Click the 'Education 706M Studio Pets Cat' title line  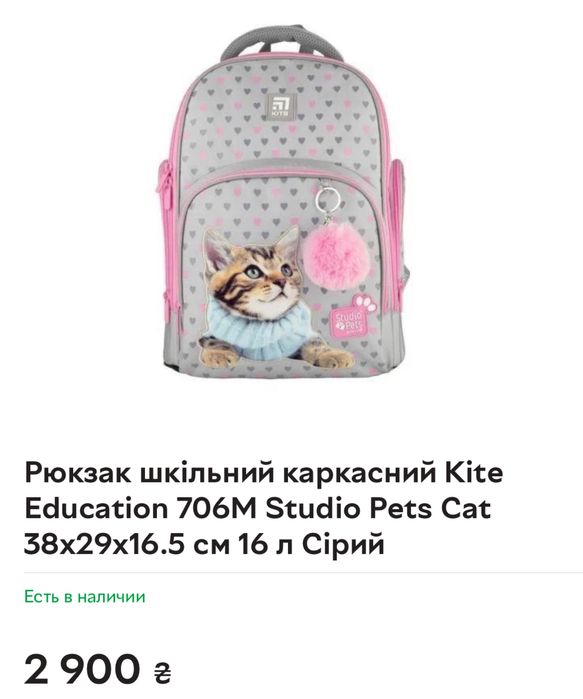(258, 509)
